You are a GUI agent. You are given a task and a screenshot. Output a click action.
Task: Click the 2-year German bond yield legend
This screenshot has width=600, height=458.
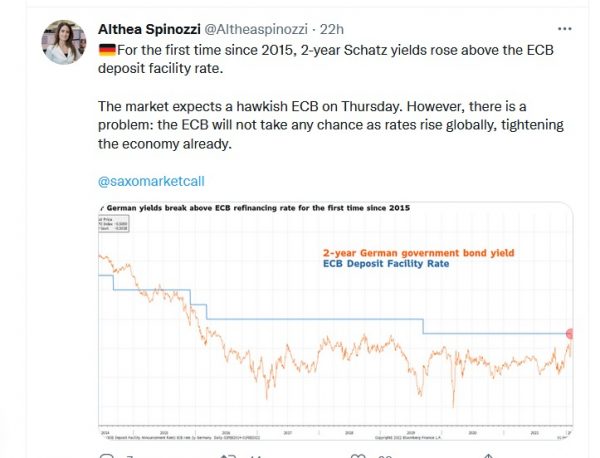click(x=419, y=253)
